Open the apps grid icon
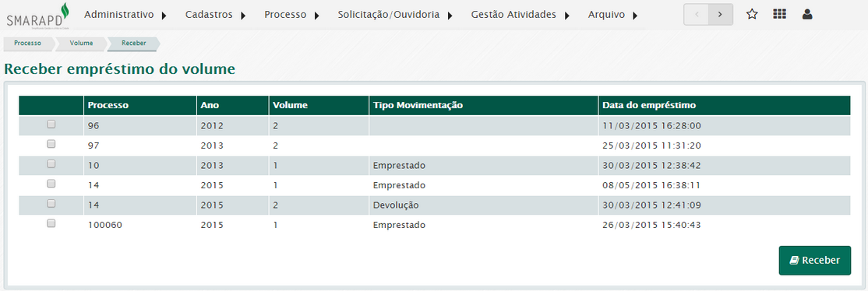Viewport: 868px width, 291px height. coord(779,14)
